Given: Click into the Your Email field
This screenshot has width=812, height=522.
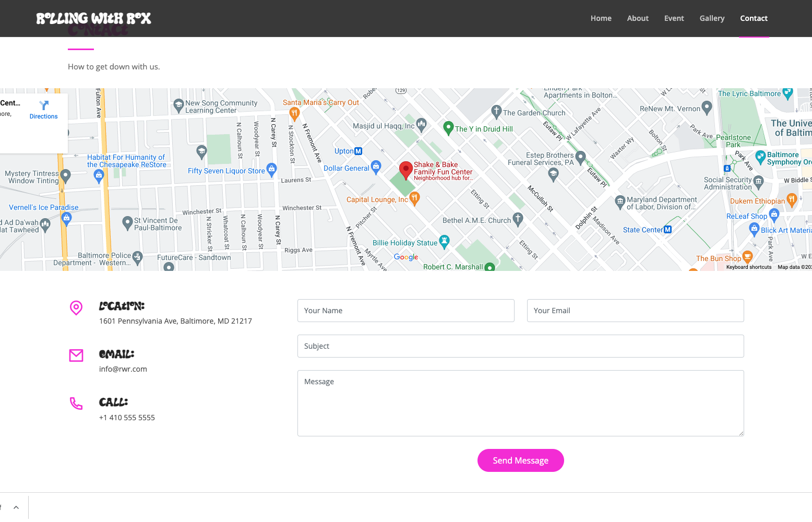Looking at the screenshot, I should 635,311.
